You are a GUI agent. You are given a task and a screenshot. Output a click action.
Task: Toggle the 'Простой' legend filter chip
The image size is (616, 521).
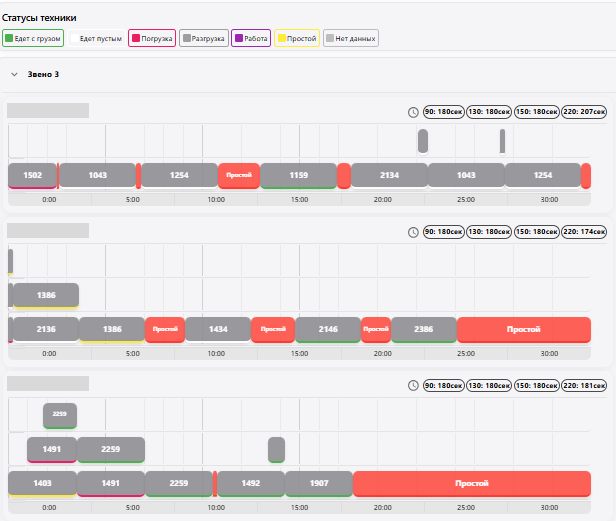[x=297, y=39]
